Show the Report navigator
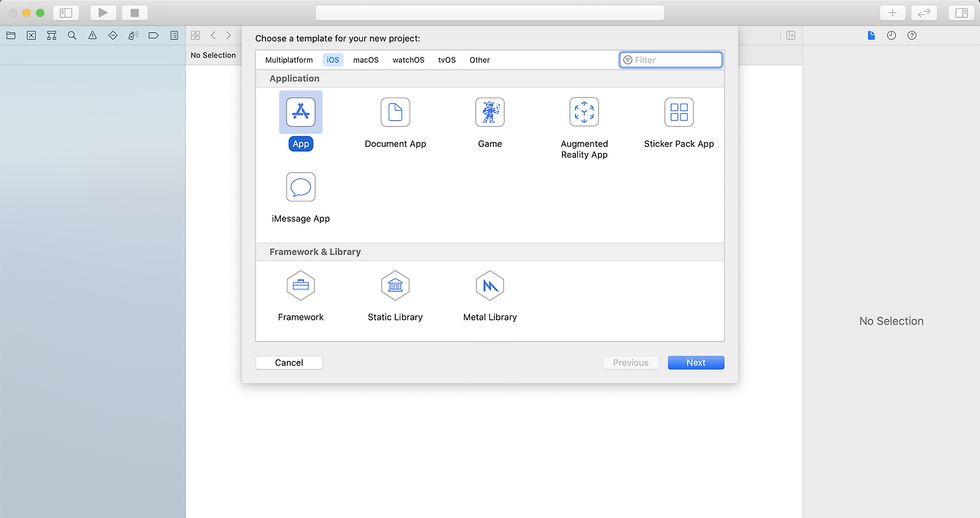This screenshot has width=980, height=518. [x=174, y=35]
